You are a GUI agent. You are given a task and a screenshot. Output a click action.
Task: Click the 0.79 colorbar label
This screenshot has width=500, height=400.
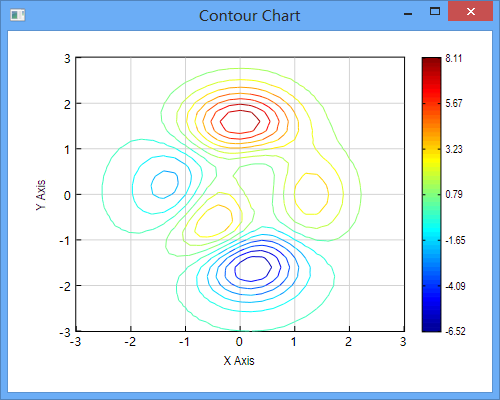[454, 194]
